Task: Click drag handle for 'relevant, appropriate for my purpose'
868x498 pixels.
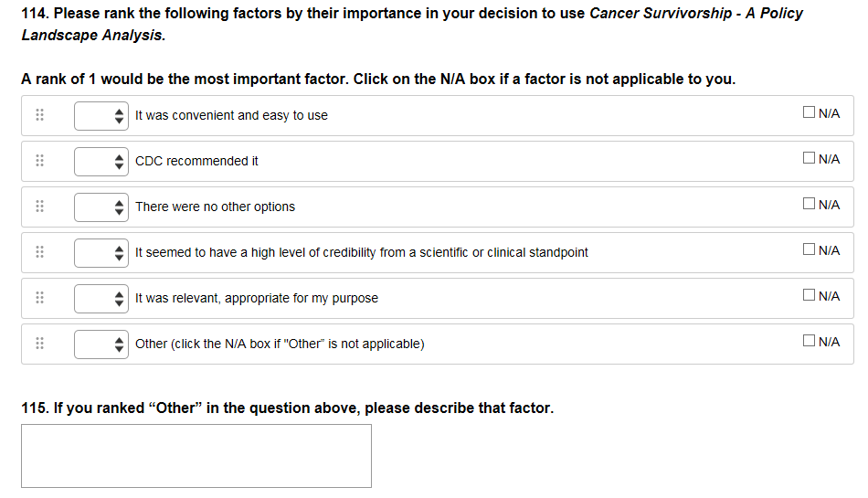Action: point(40,298)
